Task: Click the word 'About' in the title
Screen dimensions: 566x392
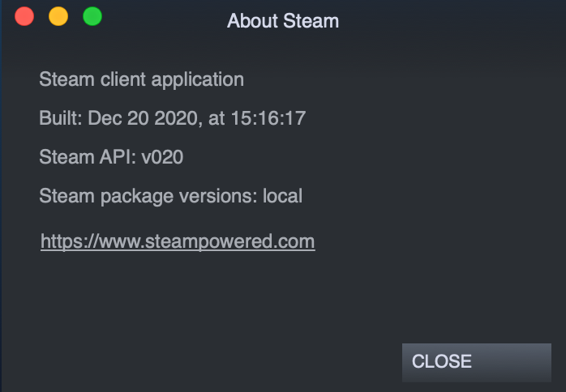Action: (x=253, y=20)
